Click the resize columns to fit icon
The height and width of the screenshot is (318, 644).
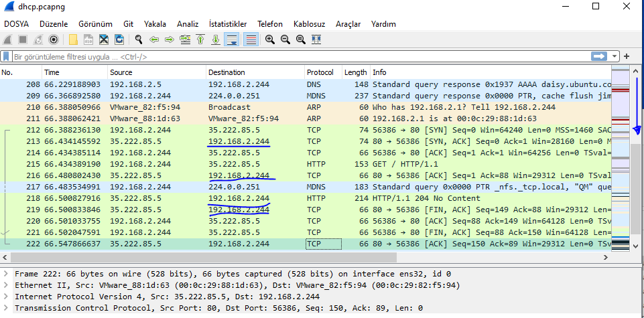pyautogui.click(x=316, y=39)
